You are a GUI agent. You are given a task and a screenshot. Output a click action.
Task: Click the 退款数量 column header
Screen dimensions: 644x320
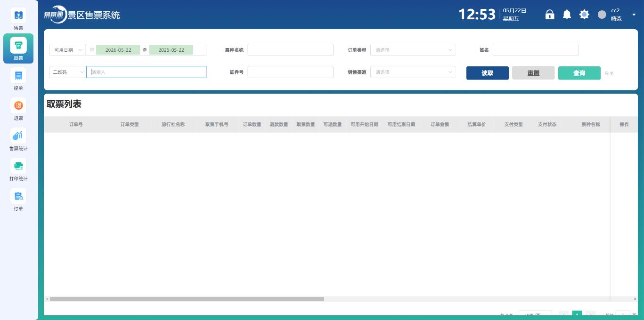pyautogui.click(x=278, y=125)
